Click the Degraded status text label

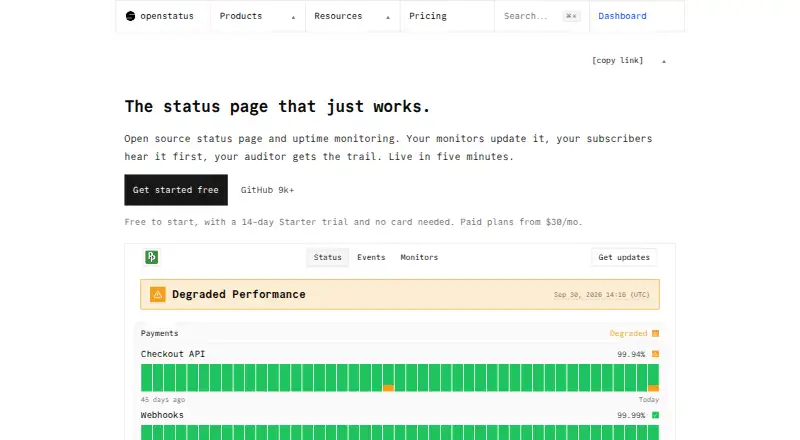[629, 333]
